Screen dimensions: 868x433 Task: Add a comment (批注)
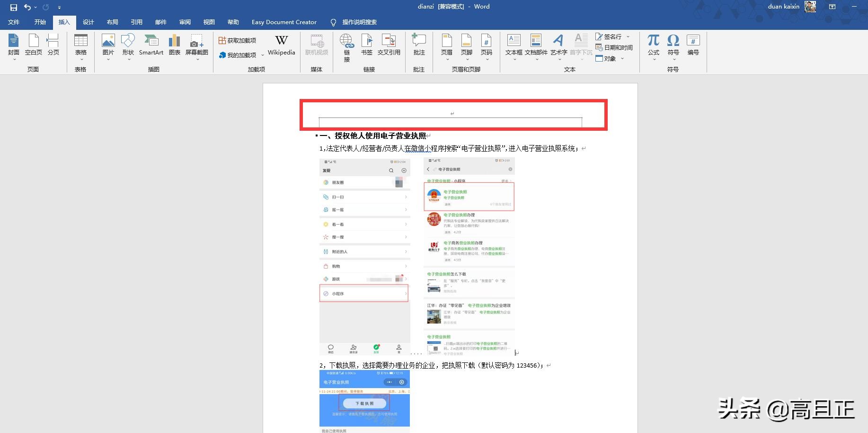pos(419,45)
